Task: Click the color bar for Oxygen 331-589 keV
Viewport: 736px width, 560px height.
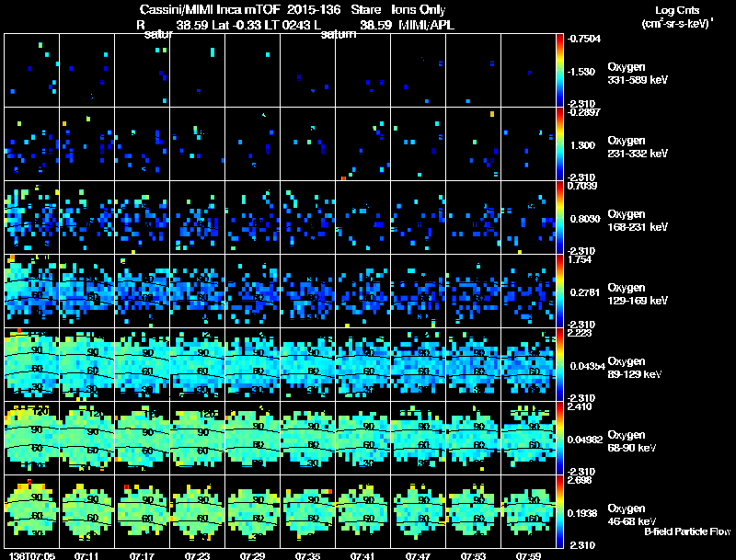Action: pos(560,70)
